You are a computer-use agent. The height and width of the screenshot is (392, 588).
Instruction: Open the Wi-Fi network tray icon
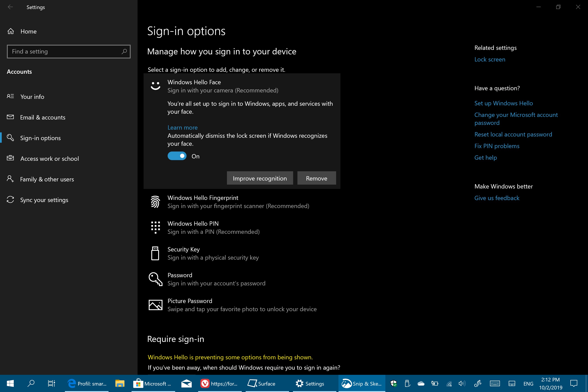pos(449,383)
